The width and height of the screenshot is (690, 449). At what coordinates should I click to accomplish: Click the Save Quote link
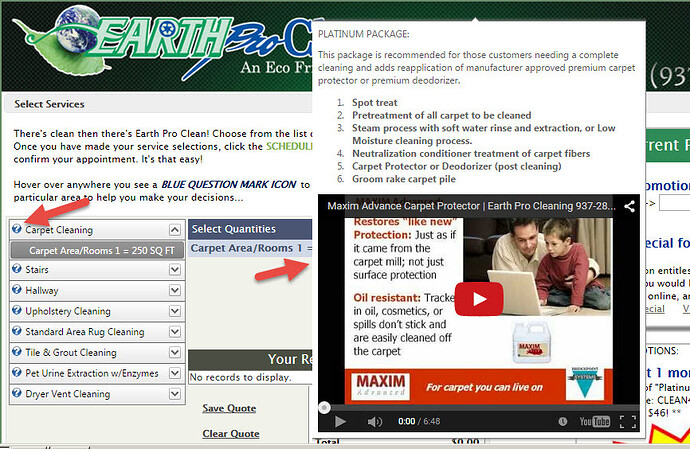[x=230, y=408]
